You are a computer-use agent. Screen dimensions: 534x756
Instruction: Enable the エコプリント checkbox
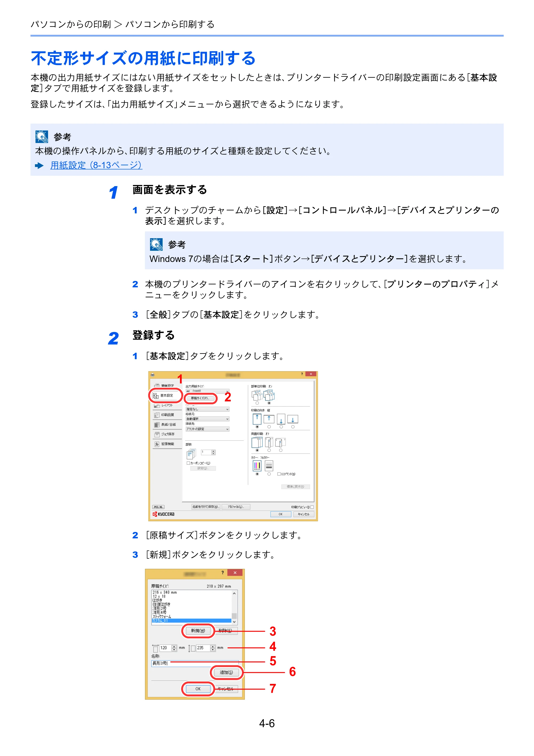(x=279, y=474)
